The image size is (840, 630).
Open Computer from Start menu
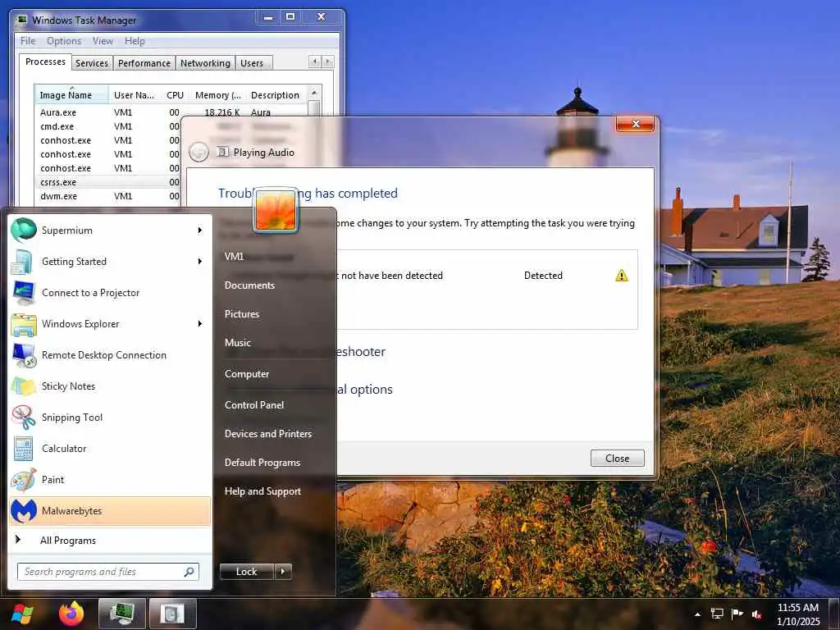(x=247, y=374)
